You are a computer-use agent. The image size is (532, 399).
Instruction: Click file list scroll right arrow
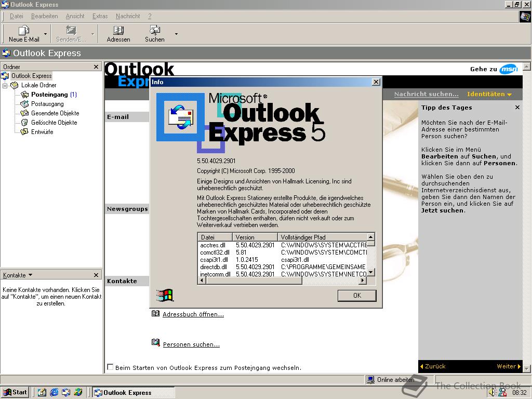363,280
